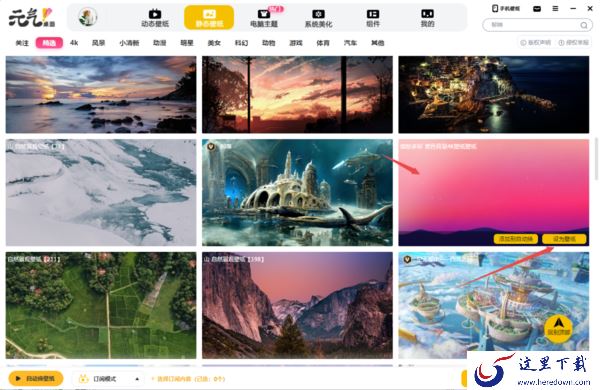Click 设为壁纸 on pink wallpaper

564,239
